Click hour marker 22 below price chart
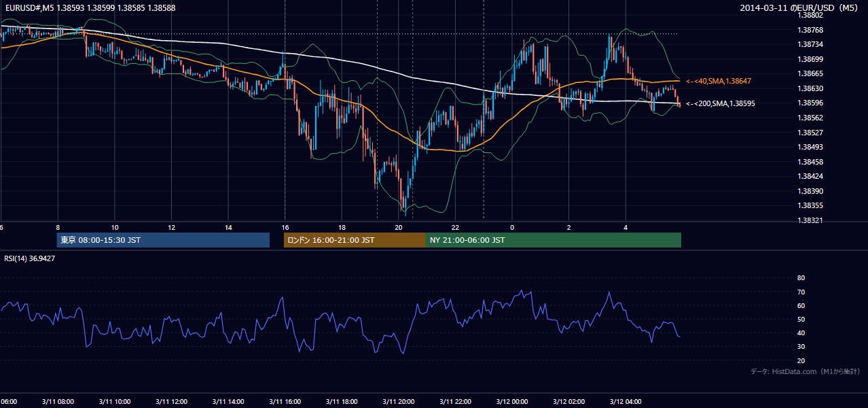Image resolution: width=868 pixels, height=408 pixels. point(456,228)
